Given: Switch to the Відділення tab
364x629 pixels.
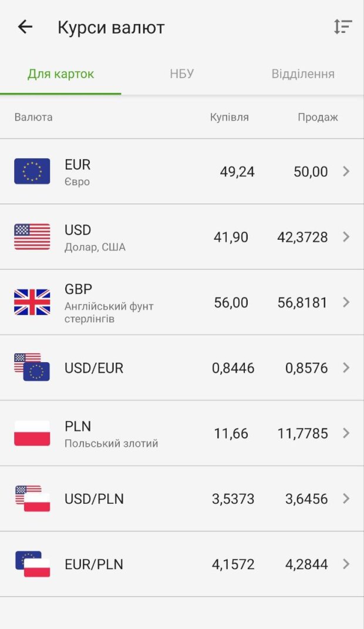Looking at the screenshot, I should (303, 74).
